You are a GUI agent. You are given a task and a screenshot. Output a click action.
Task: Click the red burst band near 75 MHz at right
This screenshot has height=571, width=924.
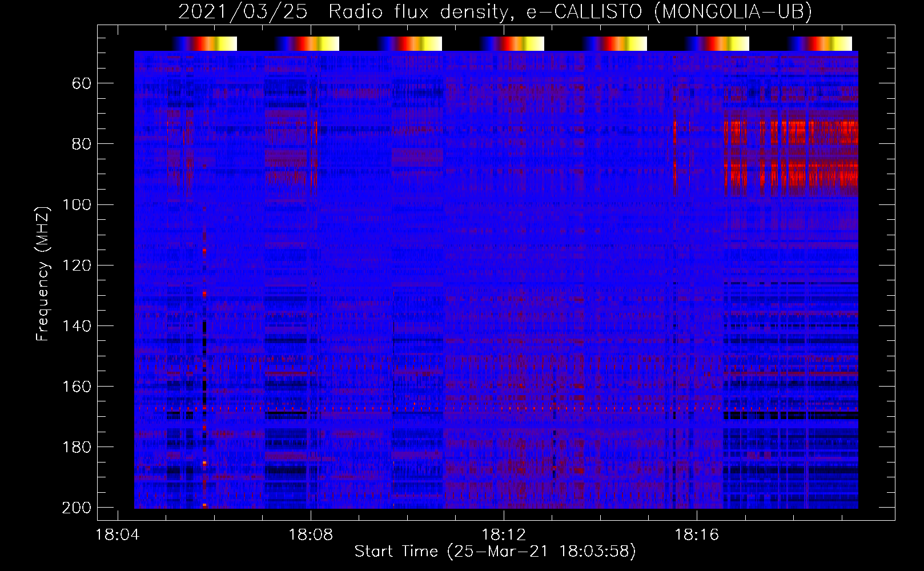[x=791, y=132]
